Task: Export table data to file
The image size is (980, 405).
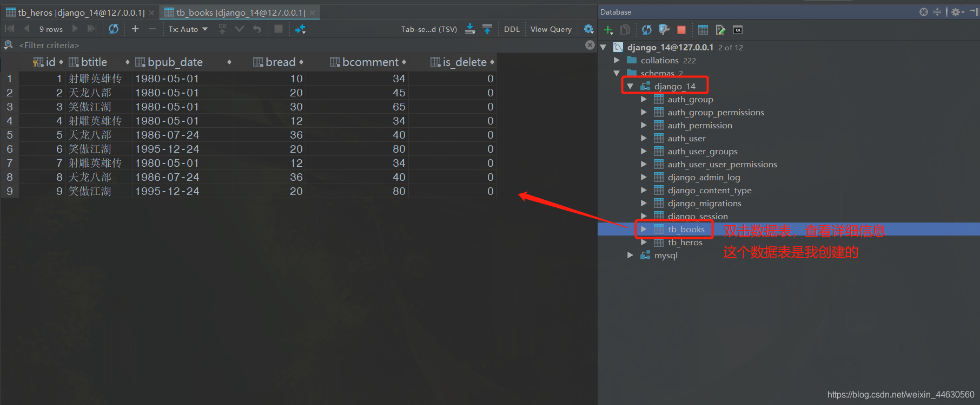Action: [x=470, y=29]
